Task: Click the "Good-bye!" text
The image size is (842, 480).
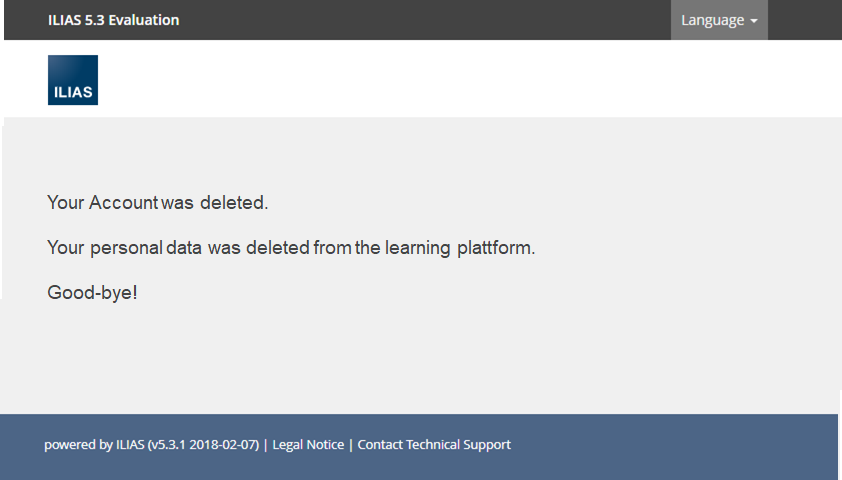Action: click(92, 293)
